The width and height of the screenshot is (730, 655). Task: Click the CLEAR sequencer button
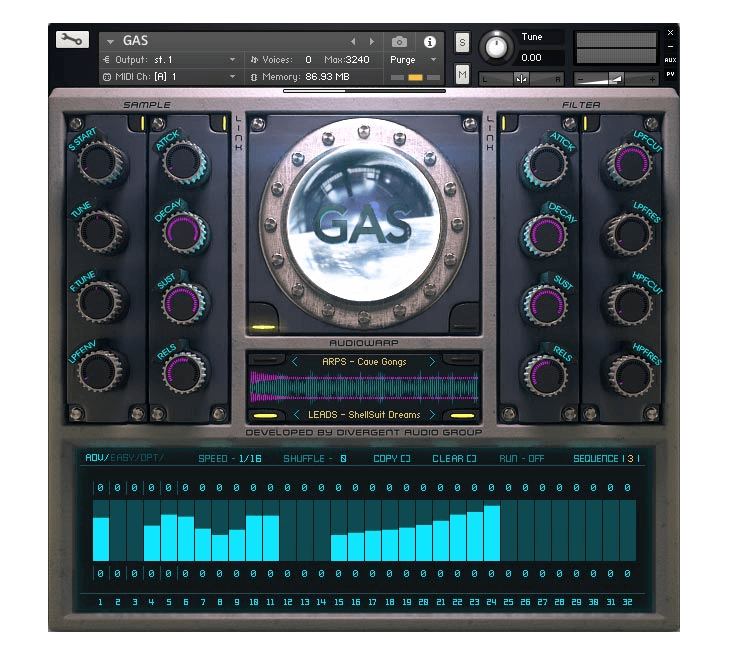point(454,459)
